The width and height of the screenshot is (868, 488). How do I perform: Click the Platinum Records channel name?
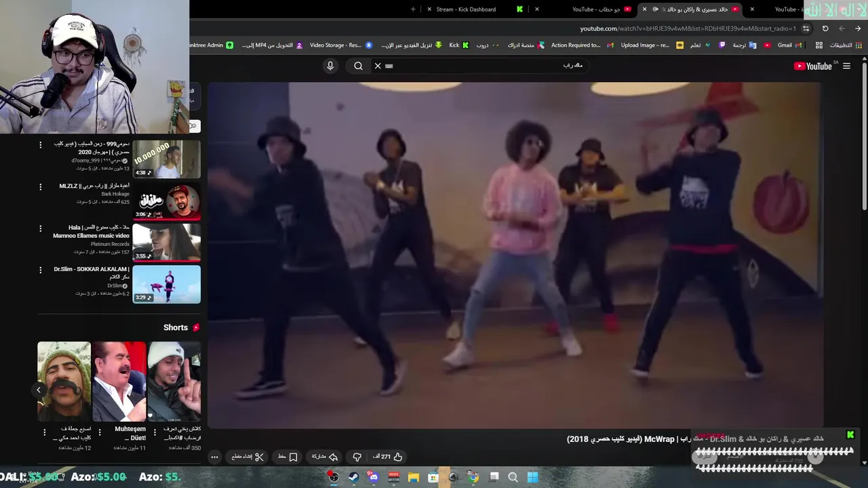(x=110, y=244)
